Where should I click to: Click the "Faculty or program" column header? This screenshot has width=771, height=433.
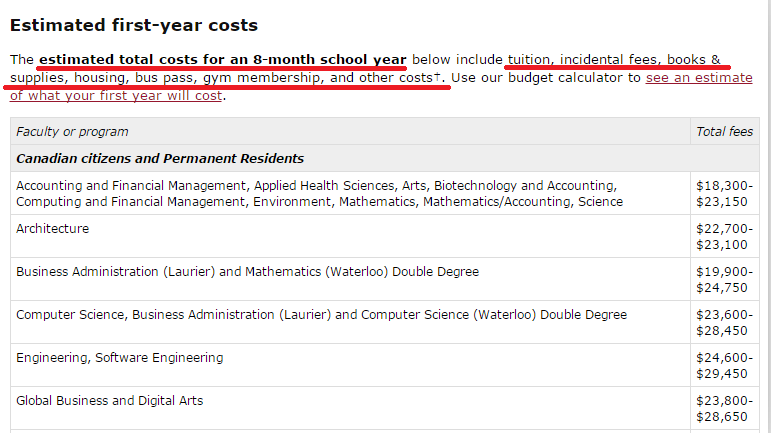click(72, 131)
